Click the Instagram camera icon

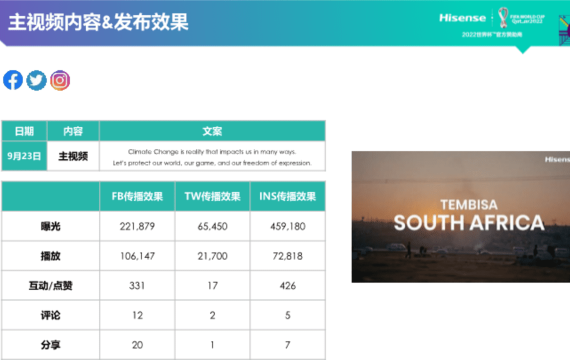click(60, 80)
